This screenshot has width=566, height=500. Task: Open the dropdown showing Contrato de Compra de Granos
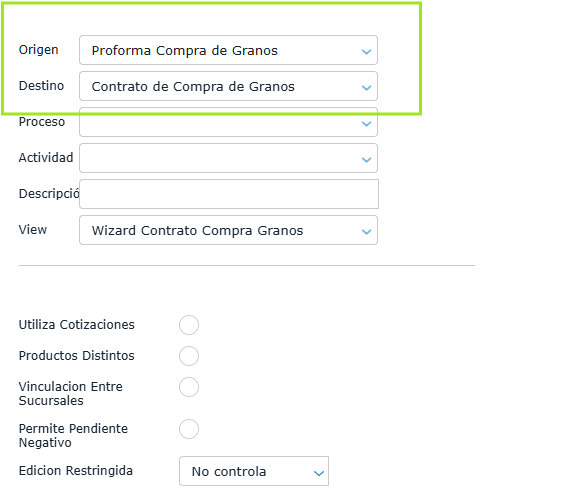pyautogui.click(x=228, y=86)
